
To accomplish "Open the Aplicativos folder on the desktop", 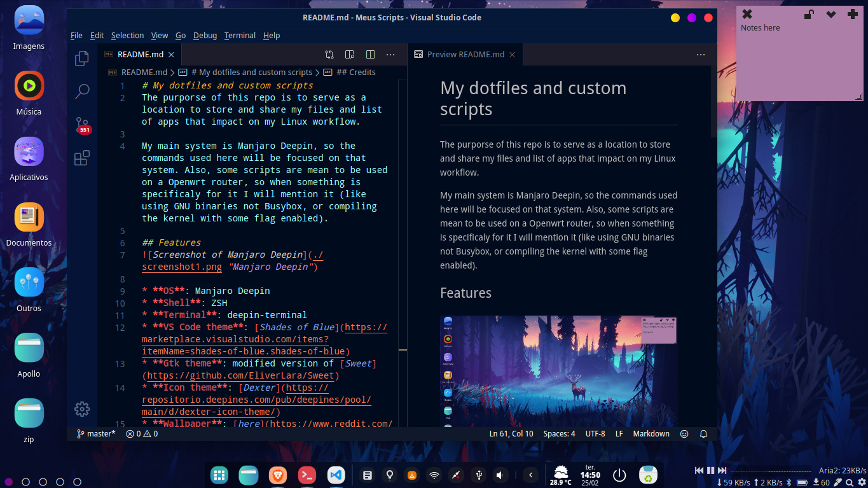I will coord(29,158).
